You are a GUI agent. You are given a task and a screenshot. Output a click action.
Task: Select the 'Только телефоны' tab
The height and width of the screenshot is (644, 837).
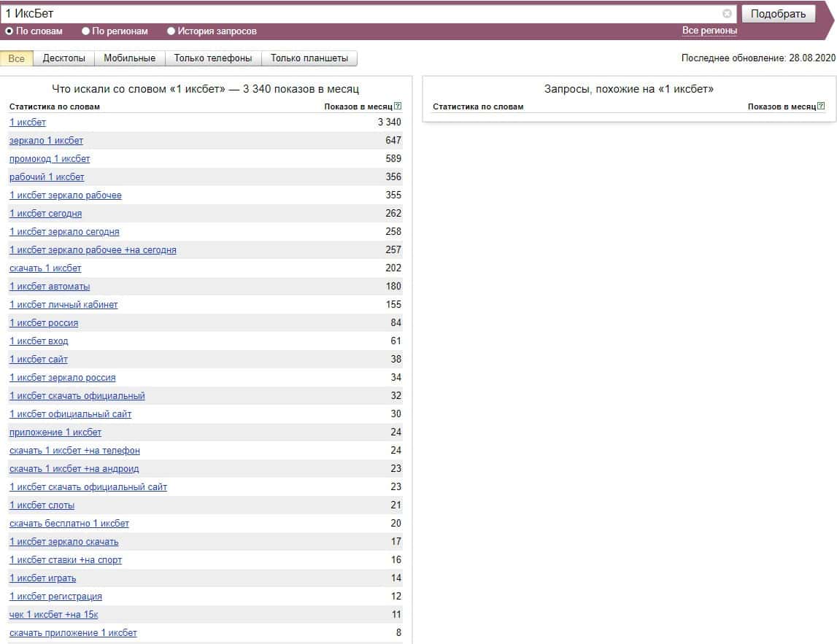pos(213,58)
